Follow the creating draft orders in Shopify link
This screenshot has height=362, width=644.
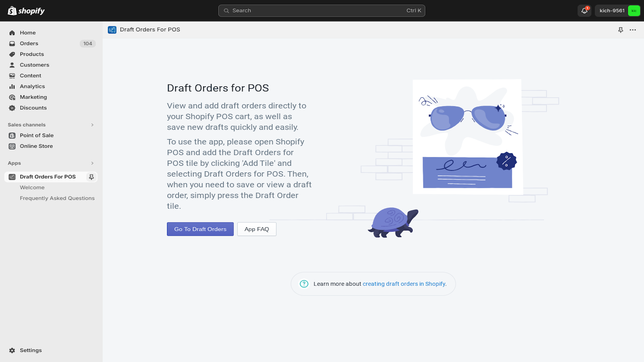(404, 284)
